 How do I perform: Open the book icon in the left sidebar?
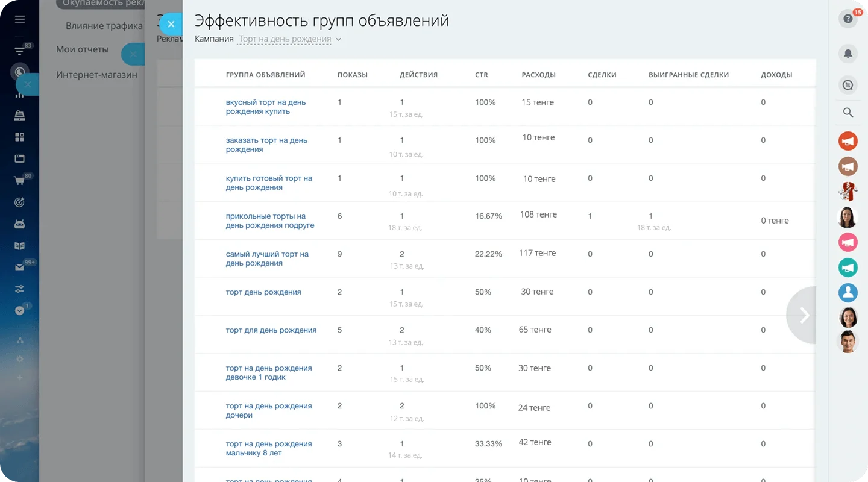(x=20, y=246)
